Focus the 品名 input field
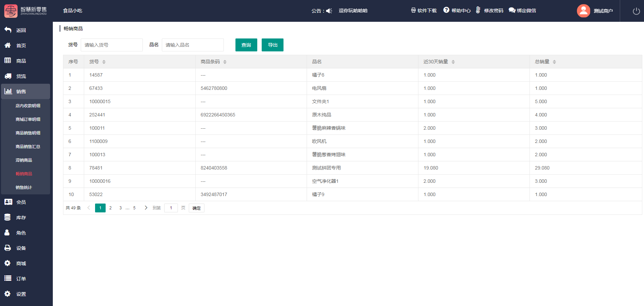 click(x=193, y=45)
